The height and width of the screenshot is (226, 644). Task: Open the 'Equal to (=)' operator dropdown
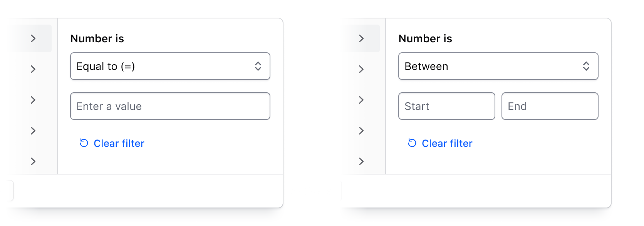click(169, 66)
